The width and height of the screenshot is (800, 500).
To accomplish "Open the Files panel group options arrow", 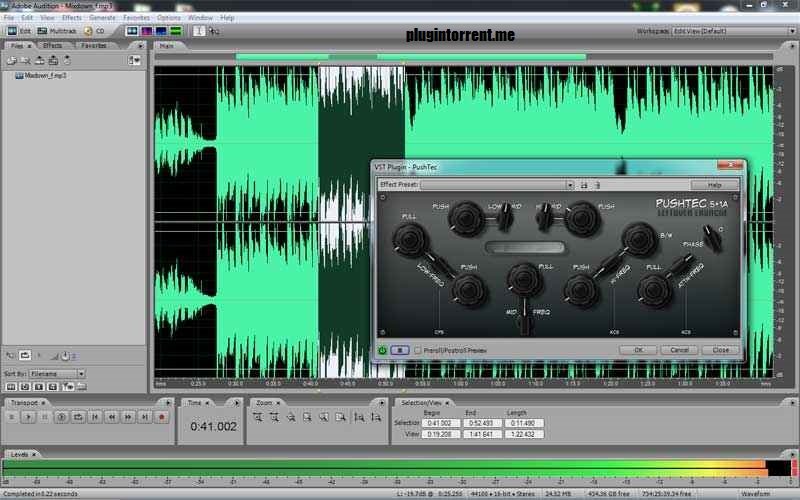I will point(140,45).
